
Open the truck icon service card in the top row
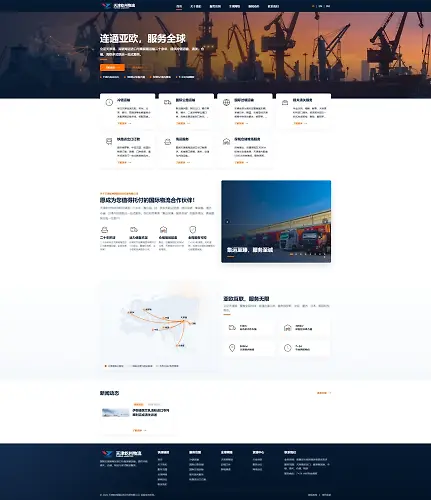[186, 111]
